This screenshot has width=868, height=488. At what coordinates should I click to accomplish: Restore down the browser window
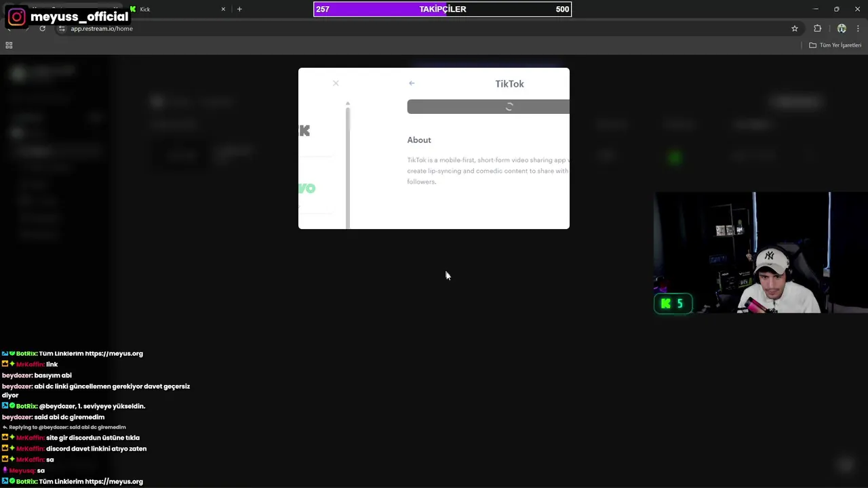[836, 9]
